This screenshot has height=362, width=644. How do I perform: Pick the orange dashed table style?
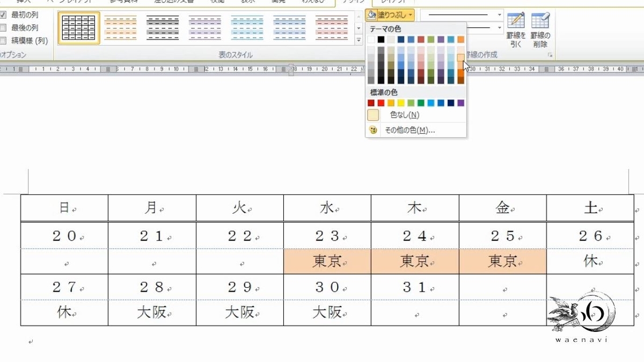(x=121, y=27)
